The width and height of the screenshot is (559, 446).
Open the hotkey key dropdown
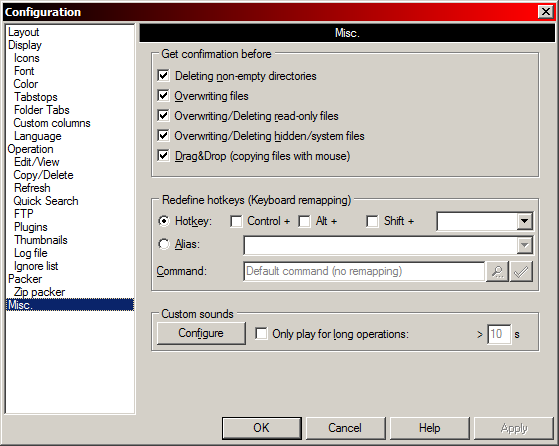point(524,221)
